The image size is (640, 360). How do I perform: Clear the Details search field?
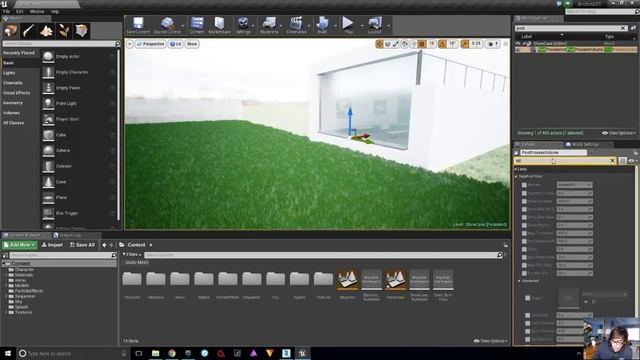[x=613, y=161]
